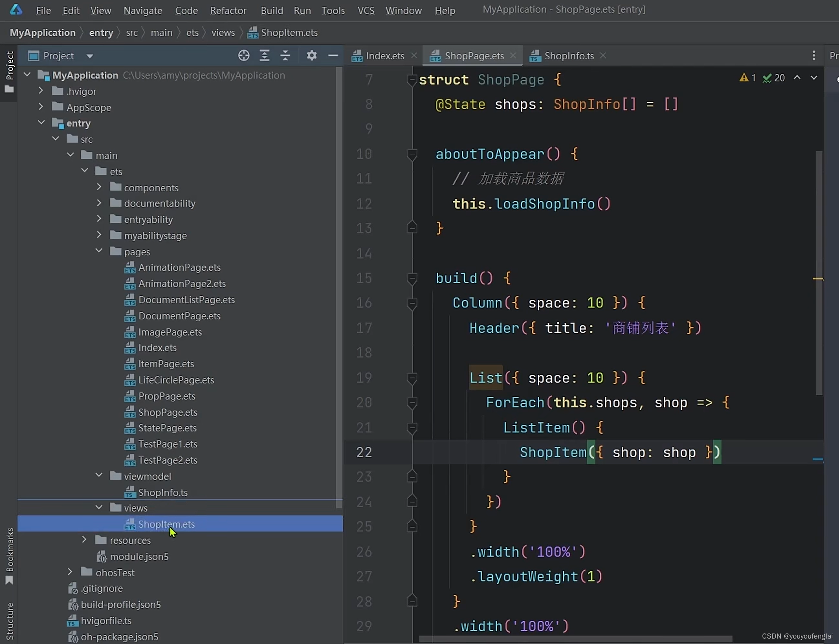The image size is (839, 644).
Task: Select ShopInfo.ts in the project tree
Action: (163, 492)
